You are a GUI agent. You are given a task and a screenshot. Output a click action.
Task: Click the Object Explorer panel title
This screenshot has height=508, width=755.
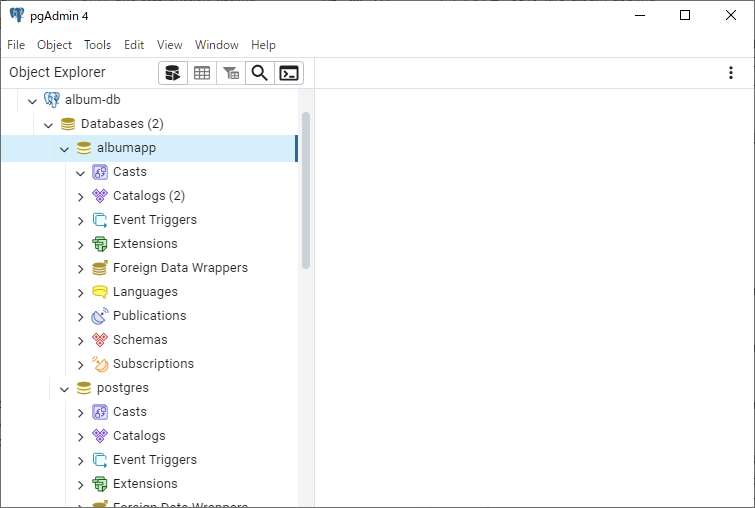click(x=57, y=72)
